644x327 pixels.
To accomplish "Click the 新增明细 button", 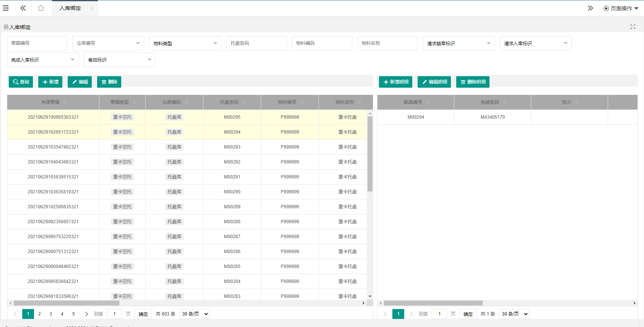I will tap(395, 82).
